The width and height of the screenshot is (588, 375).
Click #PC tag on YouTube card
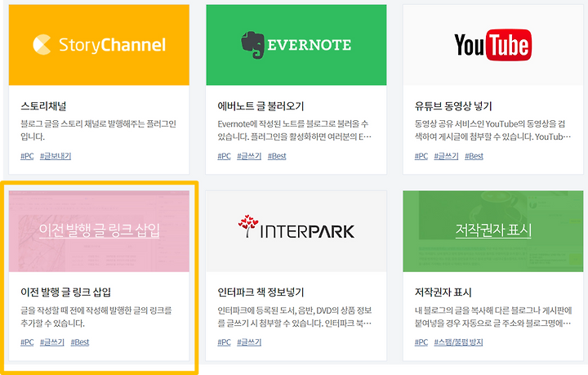(421, 156)
